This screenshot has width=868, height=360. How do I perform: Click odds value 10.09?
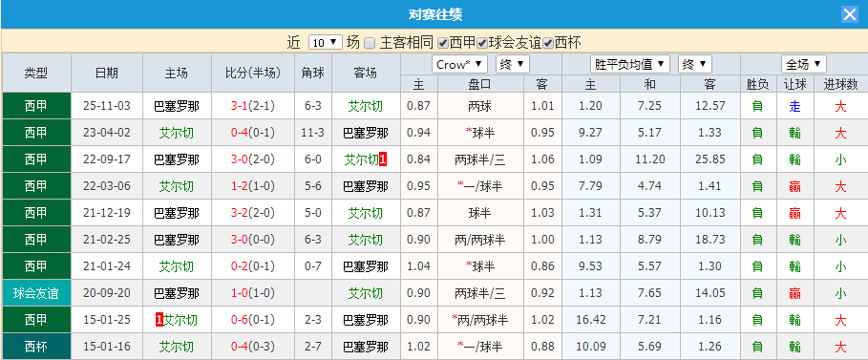tap(591, 347)
